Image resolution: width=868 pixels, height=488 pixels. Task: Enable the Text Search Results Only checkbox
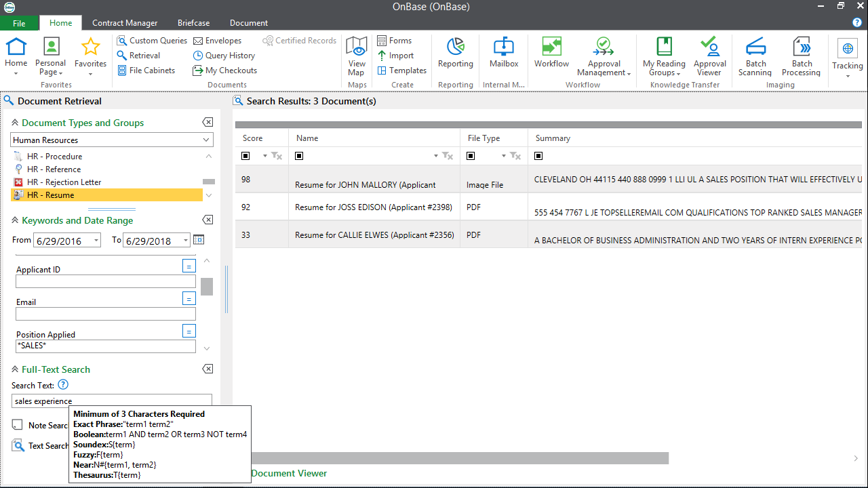[x=17, y=445]
